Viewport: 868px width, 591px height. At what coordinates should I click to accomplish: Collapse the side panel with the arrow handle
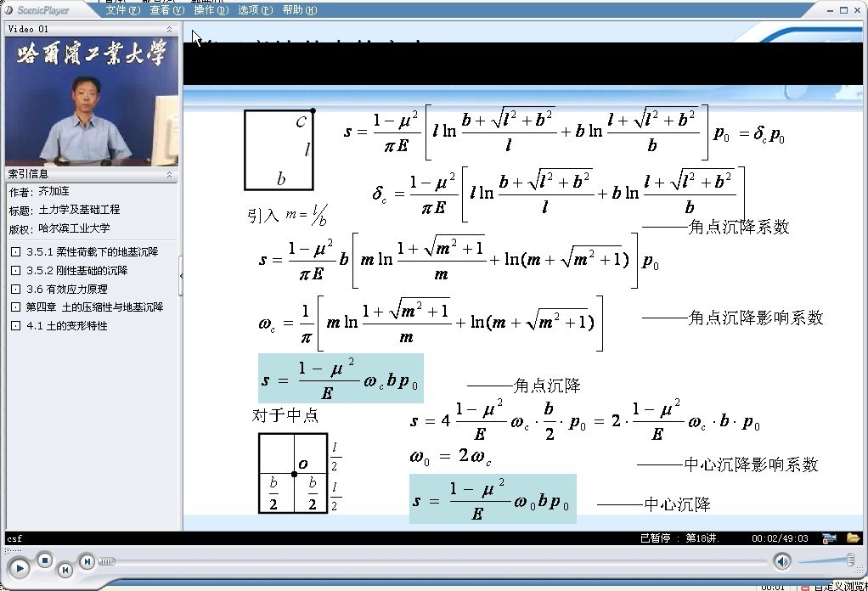[180, 279]
